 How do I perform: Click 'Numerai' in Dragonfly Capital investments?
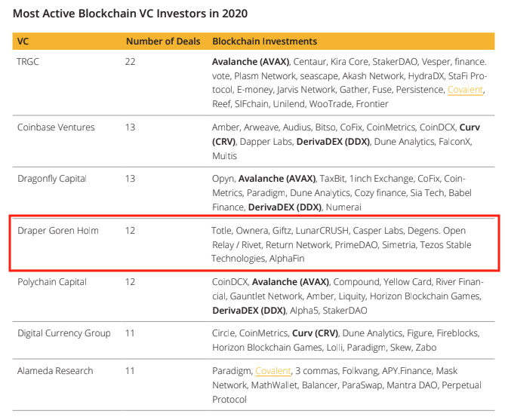point(343,207)
